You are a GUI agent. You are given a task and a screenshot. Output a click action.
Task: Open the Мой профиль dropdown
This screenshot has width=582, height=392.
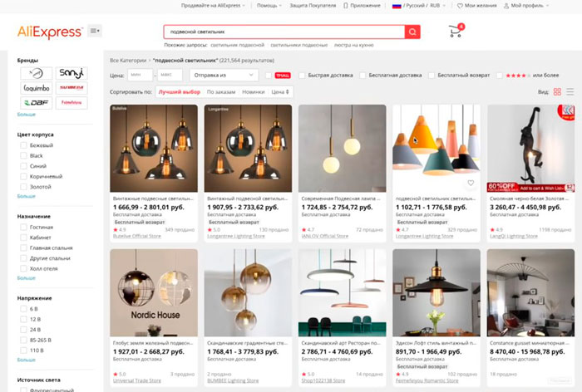click(x=526, y=6)
